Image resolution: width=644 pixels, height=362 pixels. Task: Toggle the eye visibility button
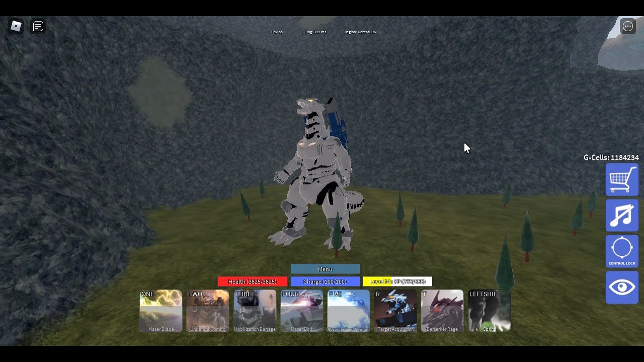622,288
